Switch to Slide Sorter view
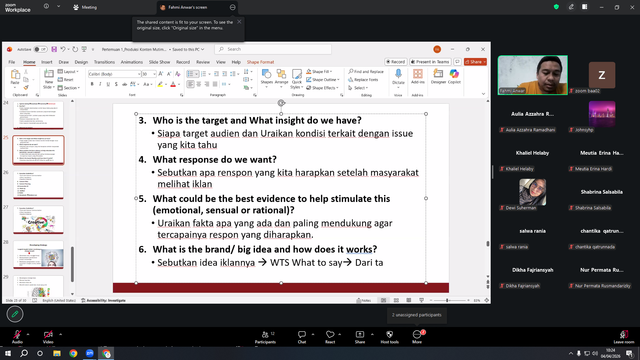The height and width of the screenshot is (360, 640). [x=396, y=300]
